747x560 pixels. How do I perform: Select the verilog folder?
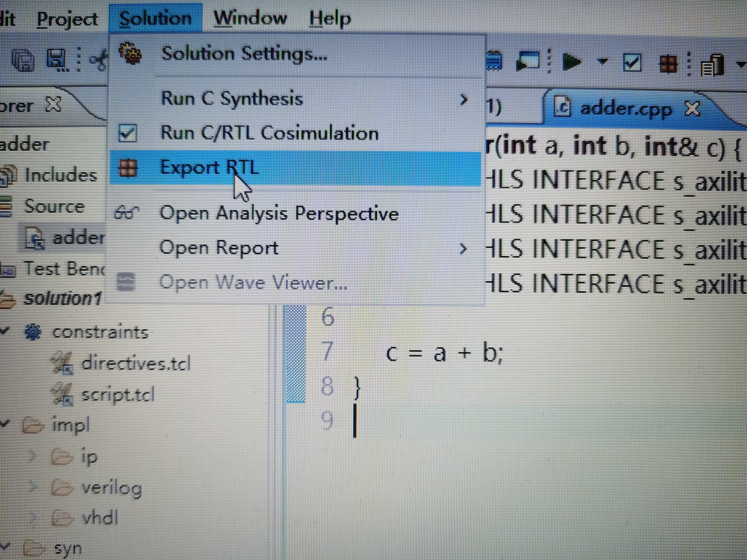click(x=111, y=488)
